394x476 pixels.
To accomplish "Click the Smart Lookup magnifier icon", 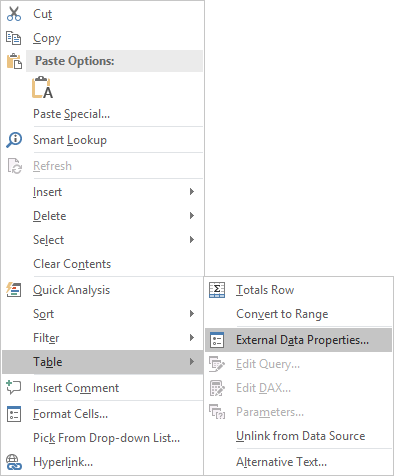I will pyautogui.click(x=14, y=140).
